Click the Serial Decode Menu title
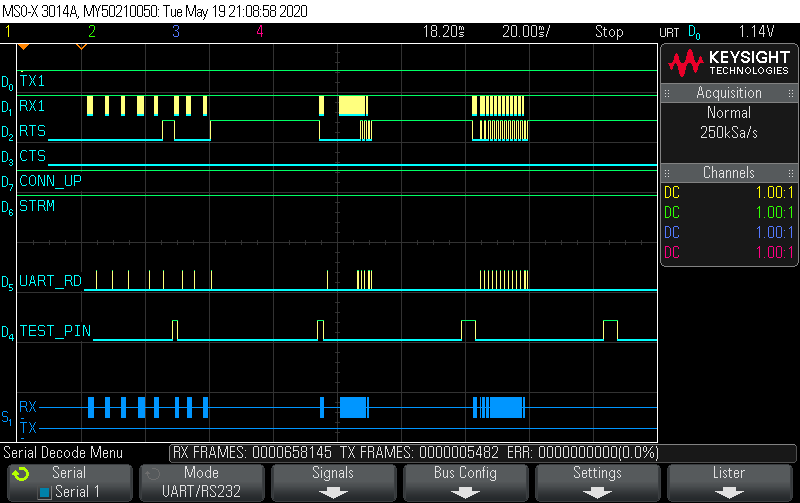 [x=63, y=453]
